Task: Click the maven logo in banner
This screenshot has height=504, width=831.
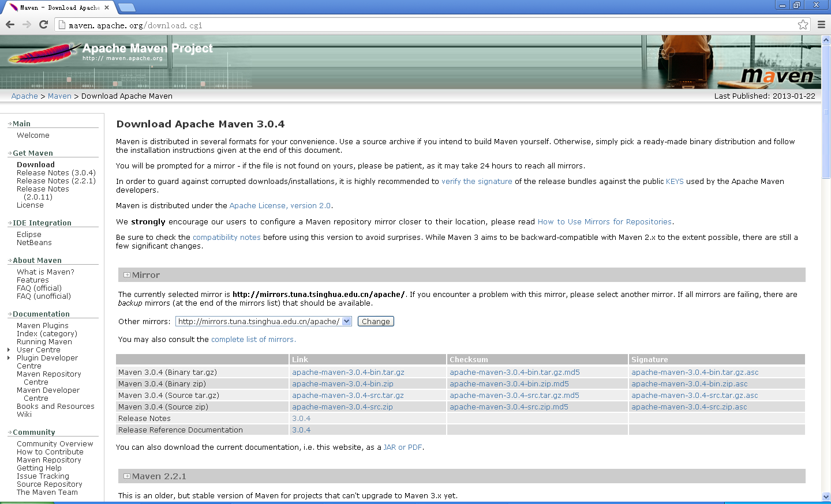Action: tap(777, 76)
